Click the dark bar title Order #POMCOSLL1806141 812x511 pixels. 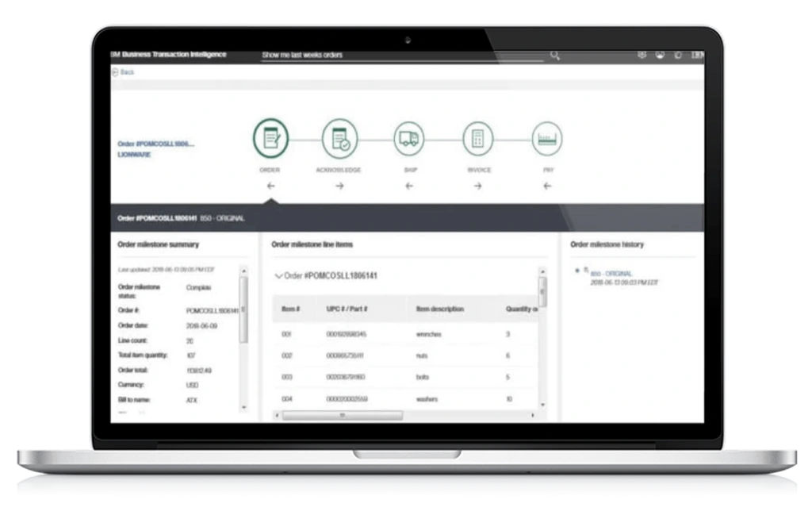(157, 218)
